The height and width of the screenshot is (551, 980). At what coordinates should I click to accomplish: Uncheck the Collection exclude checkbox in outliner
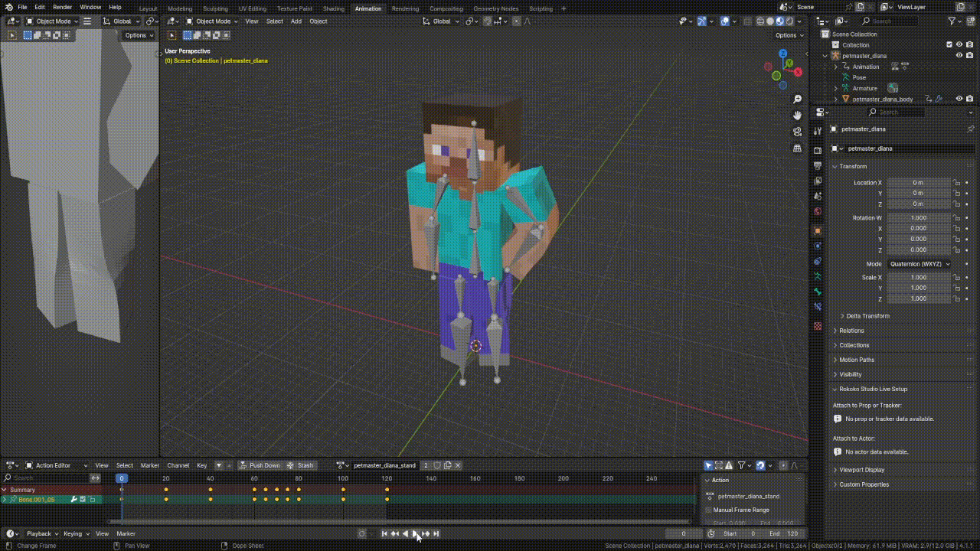(949, 44)
